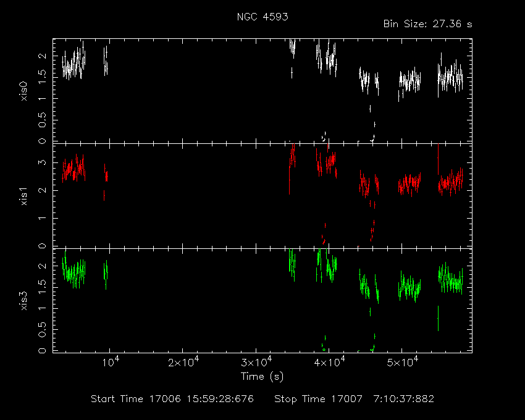This screenshot has height=420, width=525.
Task: Select Stop Time 17007 7:10:37:882 text
Action: pyautogui.click(x=354, y=399)
